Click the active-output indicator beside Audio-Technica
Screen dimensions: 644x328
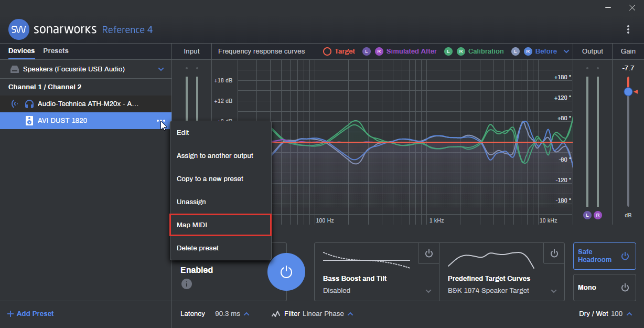tap(14, 104)
